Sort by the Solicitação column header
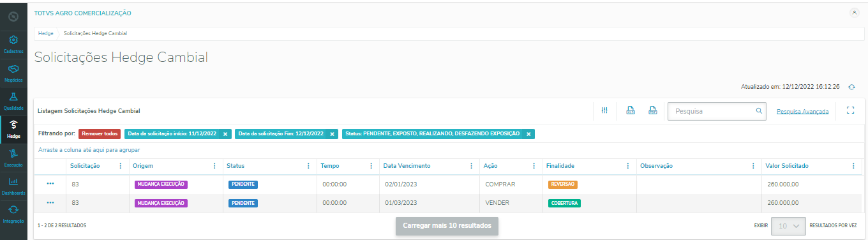Image resolution: width=868 pixels, height=240 pixels. 85,166
